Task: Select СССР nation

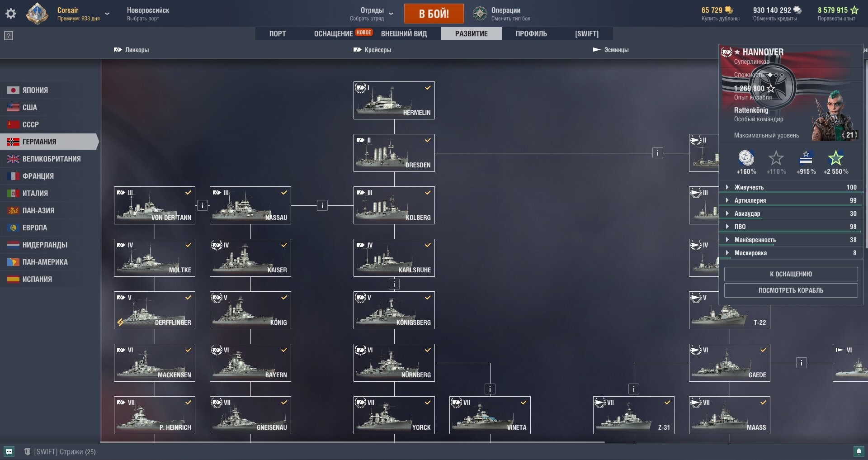Action: [50, 124]
